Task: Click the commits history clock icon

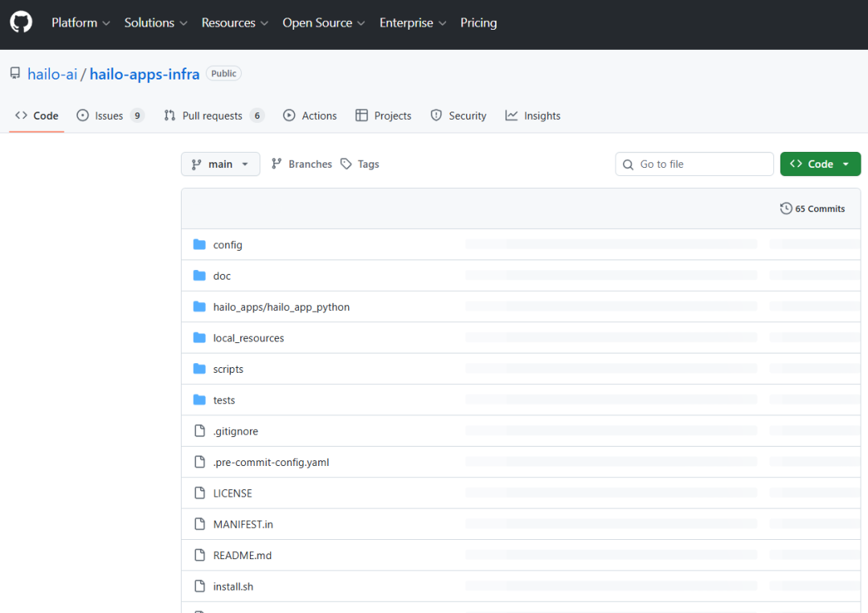Action: 785,208
